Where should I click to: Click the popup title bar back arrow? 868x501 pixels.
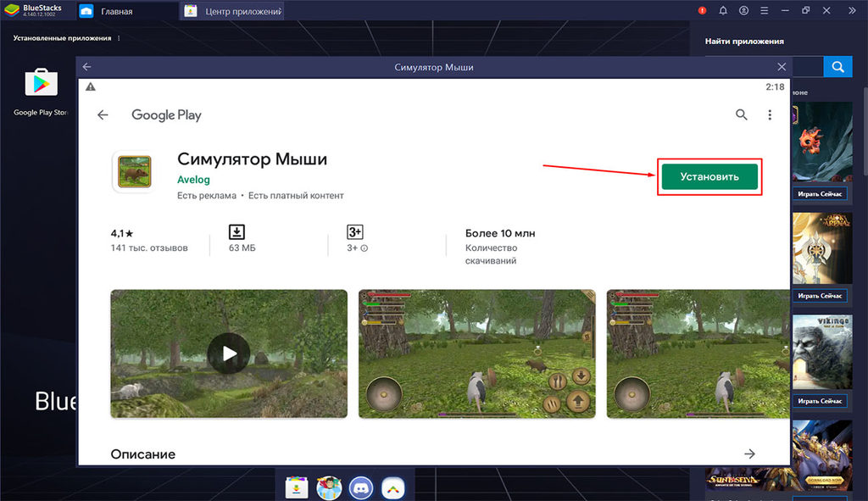point(87,67)
